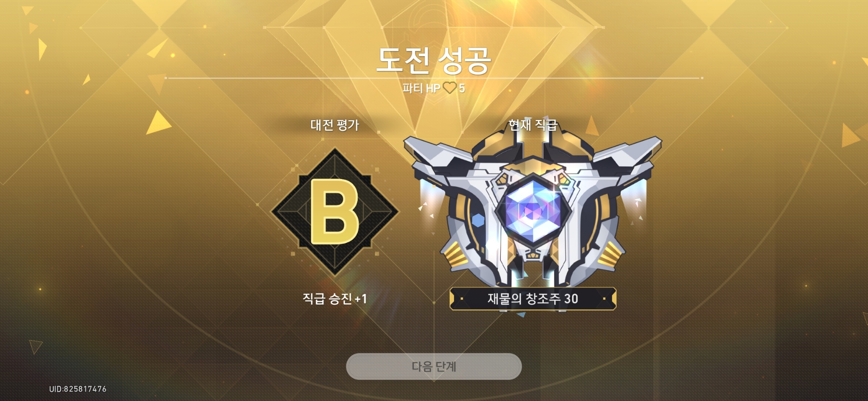The image size is (868, 401).
Task: Tap the 현재 직급 heading
Action: point(533,125)
